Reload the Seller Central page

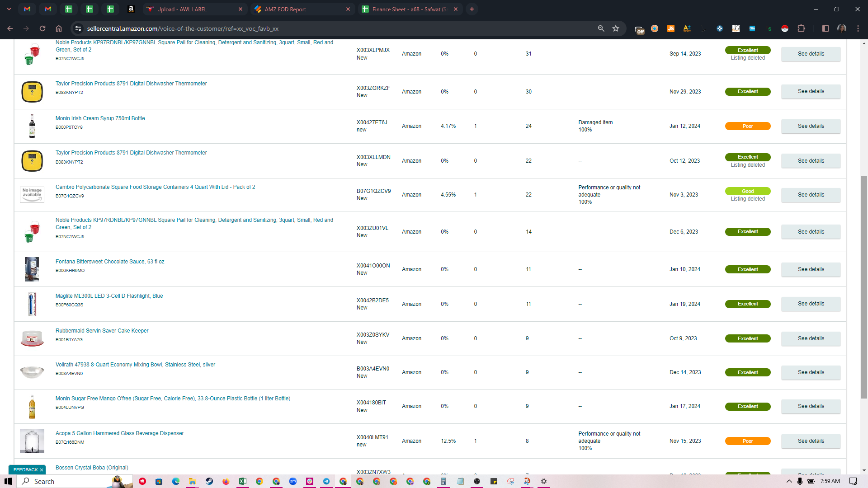(x=42, y=28)
